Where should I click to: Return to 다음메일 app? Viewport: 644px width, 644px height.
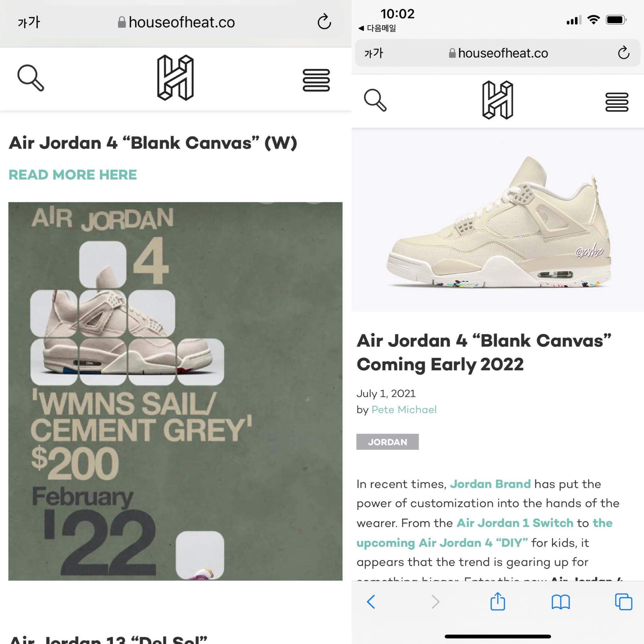pyautogui.click(x=377, y=28)
